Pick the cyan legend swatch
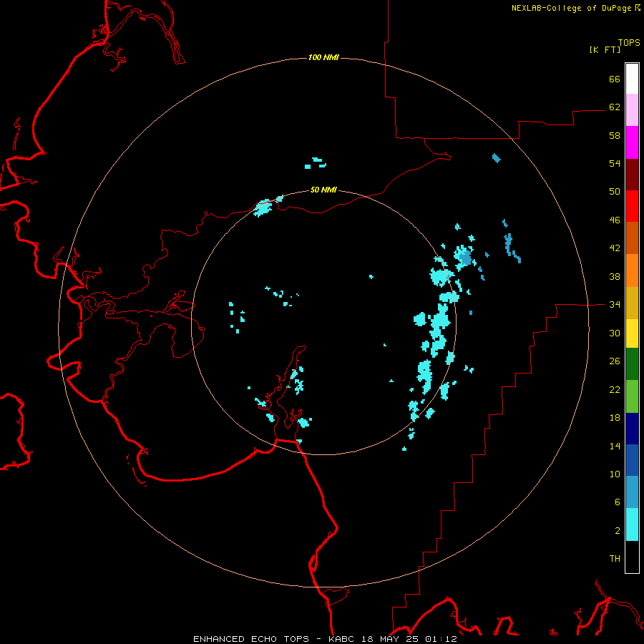 (632, 525)
